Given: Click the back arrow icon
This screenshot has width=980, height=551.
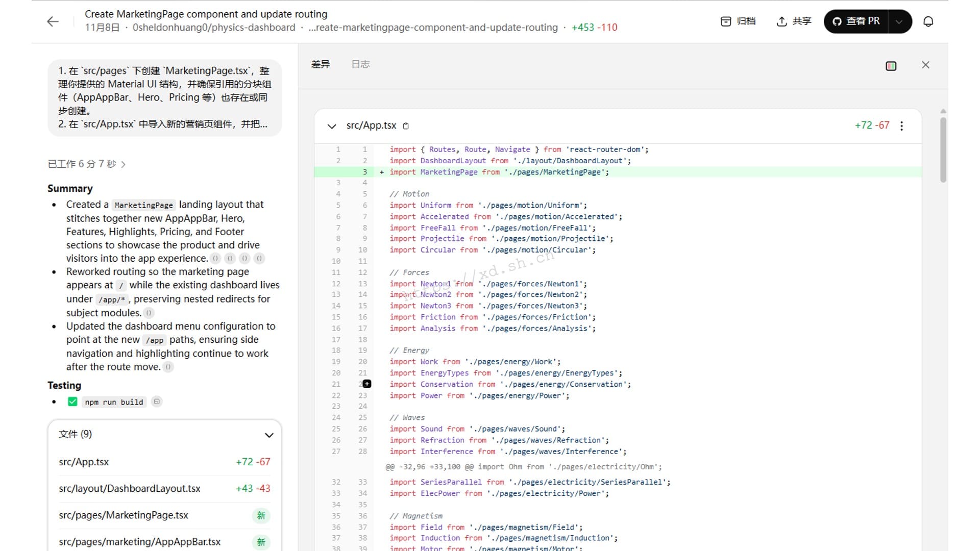Looking at the screenshot, I should click(x=53, y=21).
